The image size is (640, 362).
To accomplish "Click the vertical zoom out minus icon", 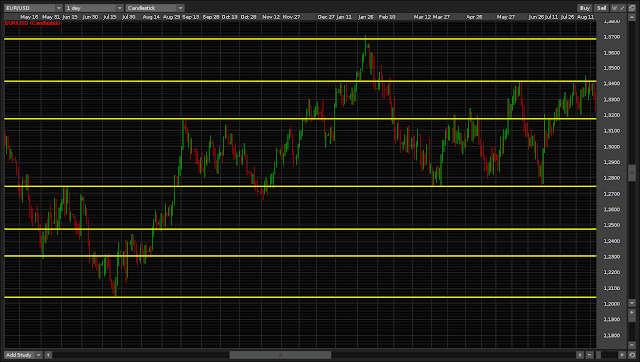I will click(x=632, y=345).
